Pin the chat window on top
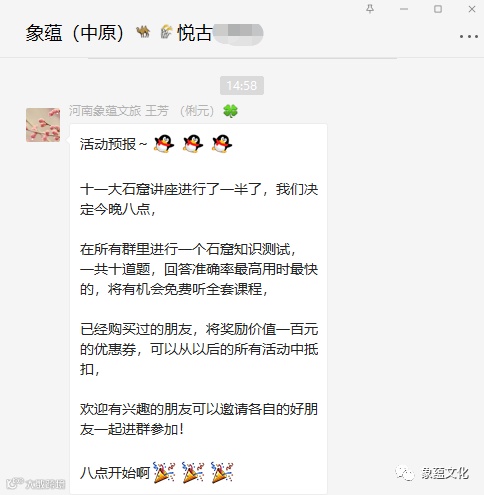Image resolution: width=484 pixels, height=495 pixels. (x=370, y=9)
